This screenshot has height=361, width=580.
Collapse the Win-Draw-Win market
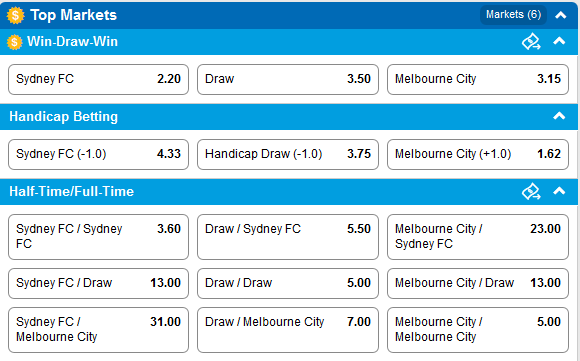click(x=559, y=41)
